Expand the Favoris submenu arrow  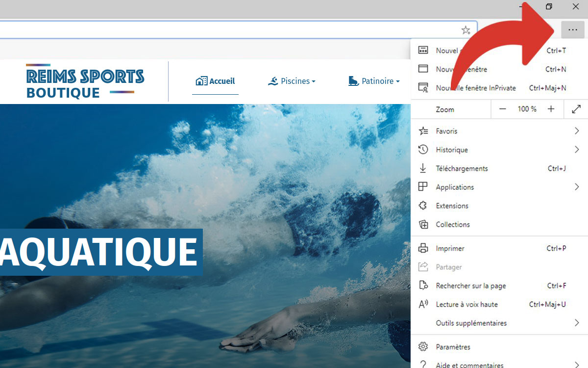coord(577,131)
